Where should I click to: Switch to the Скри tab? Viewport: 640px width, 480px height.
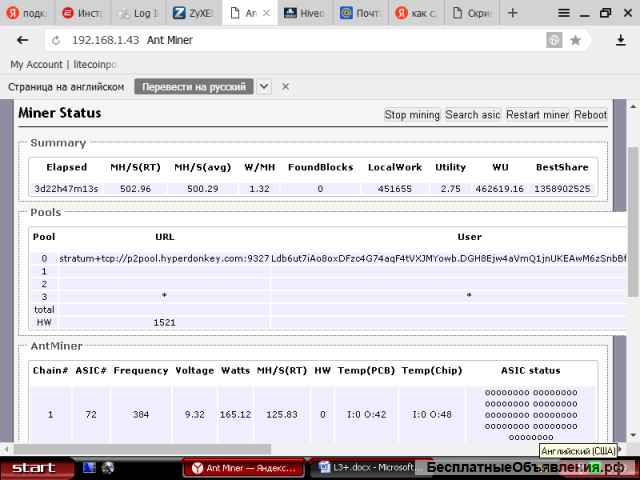(x=472, y=13)
